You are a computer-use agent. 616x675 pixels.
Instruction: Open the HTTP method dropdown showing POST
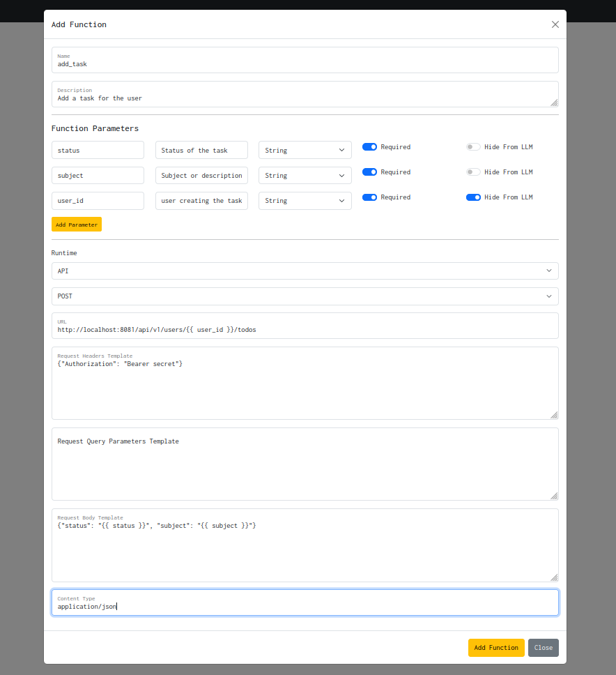point(305,296)
